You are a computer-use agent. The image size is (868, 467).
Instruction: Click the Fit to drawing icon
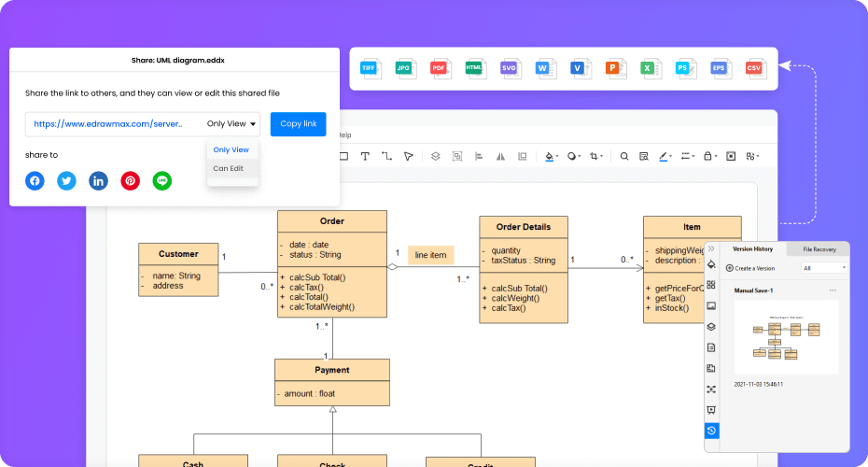(731, 156)
